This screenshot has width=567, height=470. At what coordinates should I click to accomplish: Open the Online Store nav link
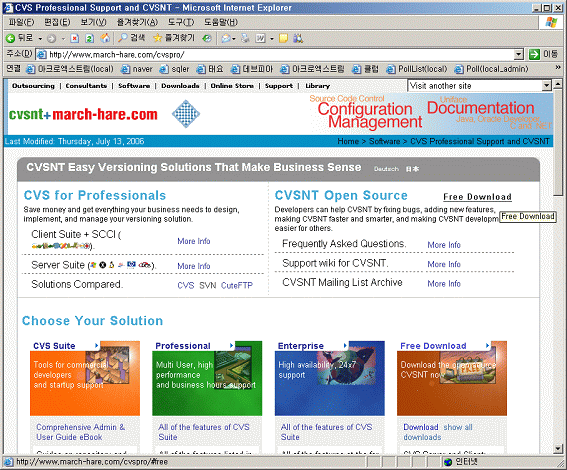pos(232,86)
